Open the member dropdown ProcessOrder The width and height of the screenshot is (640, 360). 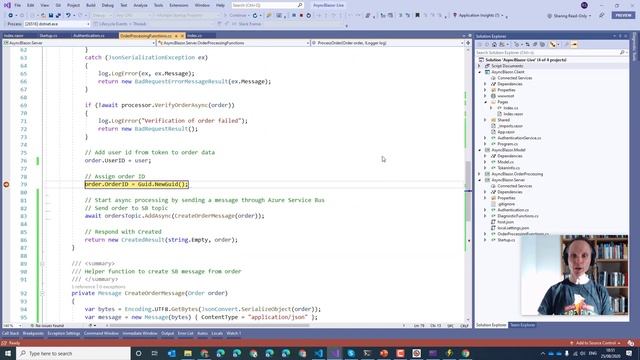388,43
